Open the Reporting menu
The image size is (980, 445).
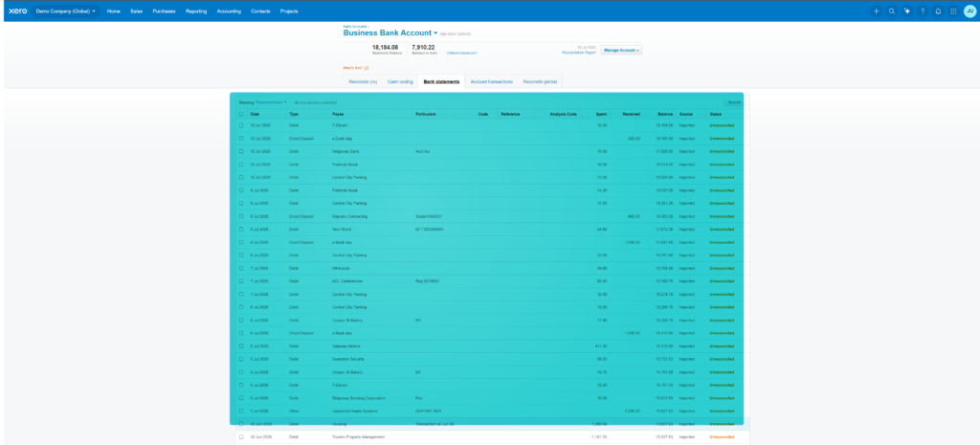196,11
